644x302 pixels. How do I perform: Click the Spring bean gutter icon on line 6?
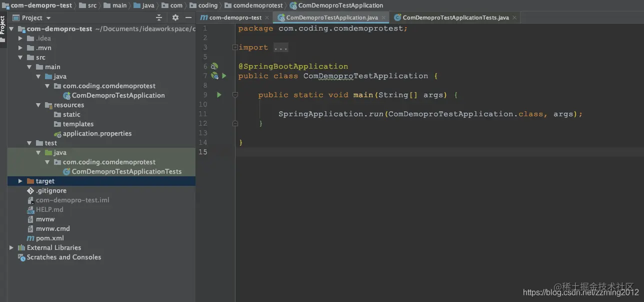pyautogui.click(x=214, y=66)
